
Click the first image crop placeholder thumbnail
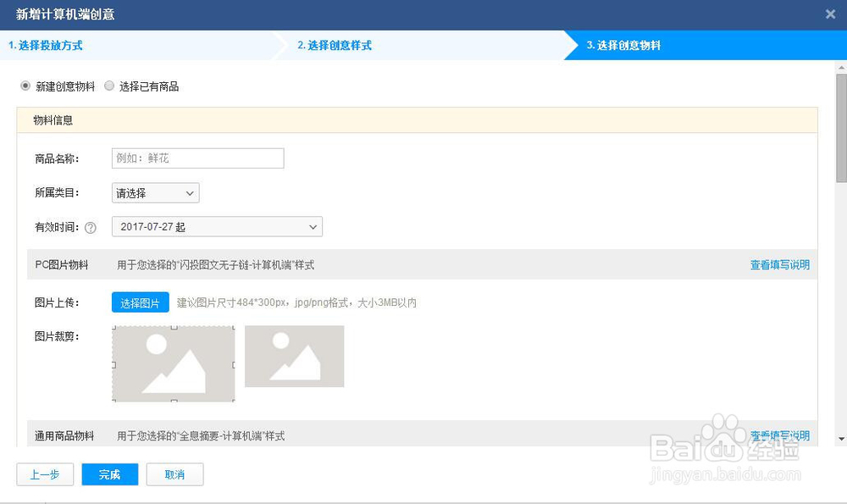click(173, 363)
